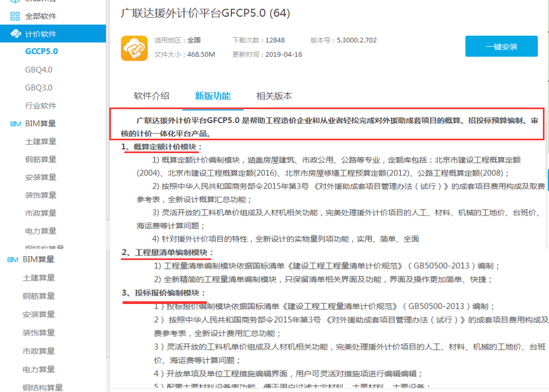
Task: Open 行业软件 in the sidebar
Action: pos(41,106)
